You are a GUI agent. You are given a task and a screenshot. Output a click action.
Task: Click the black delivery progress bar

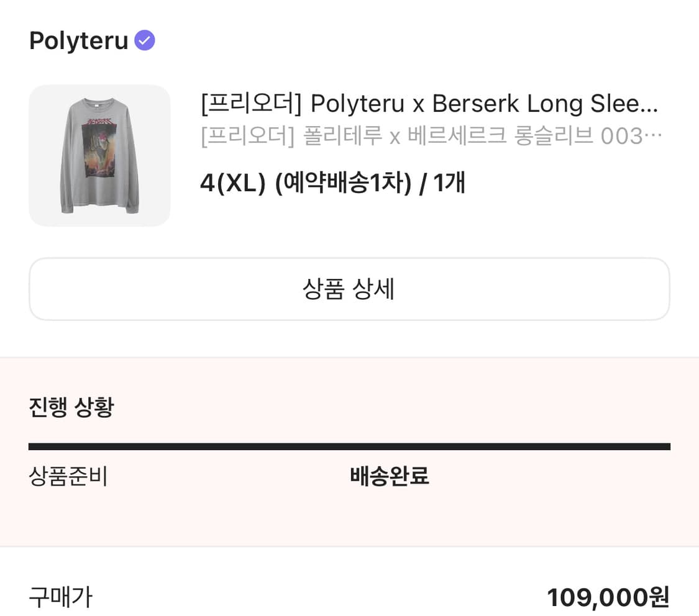(x=349, y=445)
